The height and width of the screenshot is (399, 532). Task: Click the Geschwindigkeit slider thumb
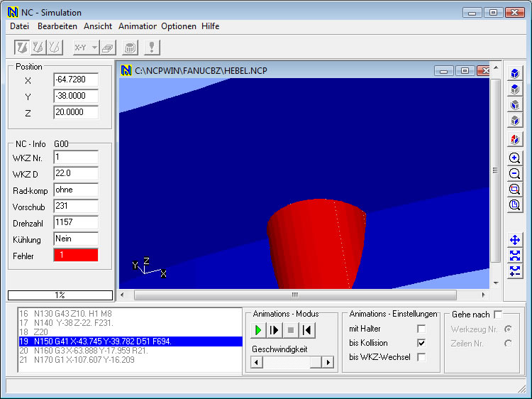316,362
